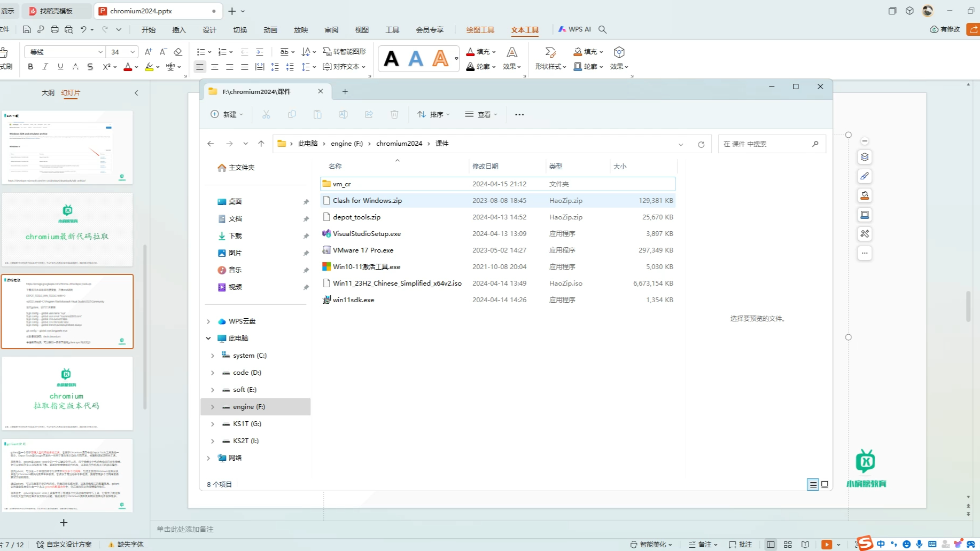
Task: Open the WPS search magnifier icon
Action: 602,29
